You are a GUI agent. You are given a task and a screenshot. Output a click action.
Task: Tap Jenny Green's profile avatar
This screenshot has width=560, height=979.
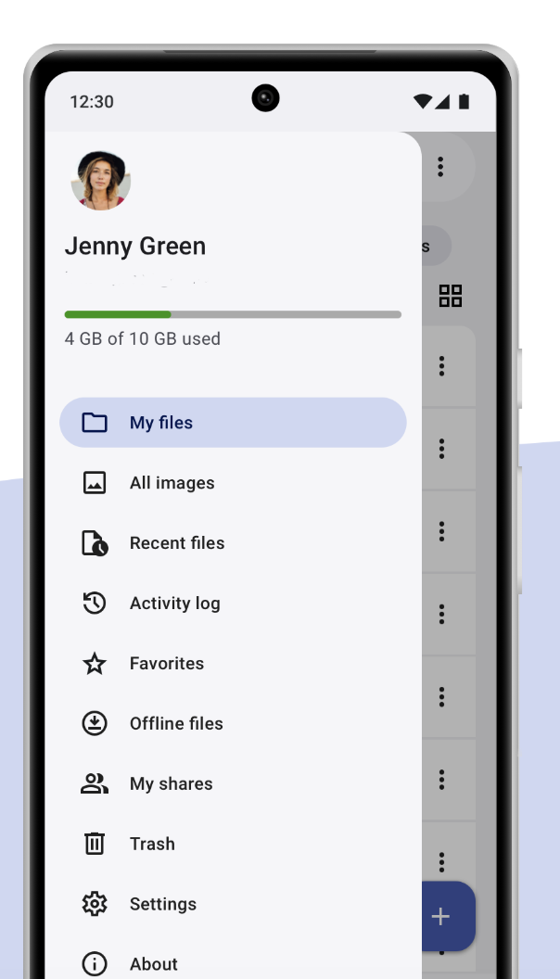pyautogui.click(x=101, y=180)
